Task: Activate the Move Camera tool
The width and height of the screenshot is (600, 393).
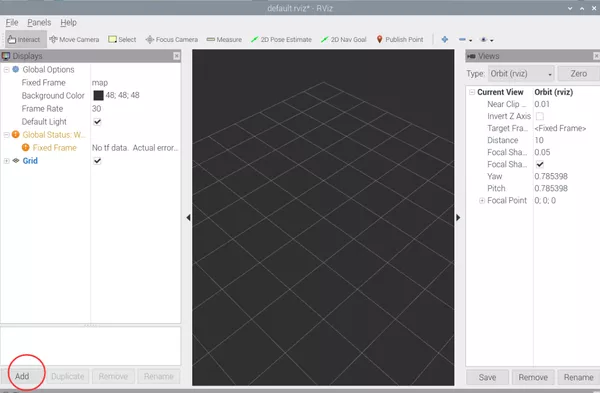Action: (x=74, y=39)
